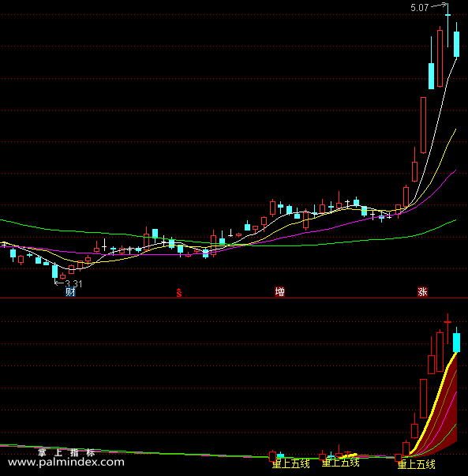468x476 pixels.
Task: Click the 涨 marker icon
Action: 422,292
